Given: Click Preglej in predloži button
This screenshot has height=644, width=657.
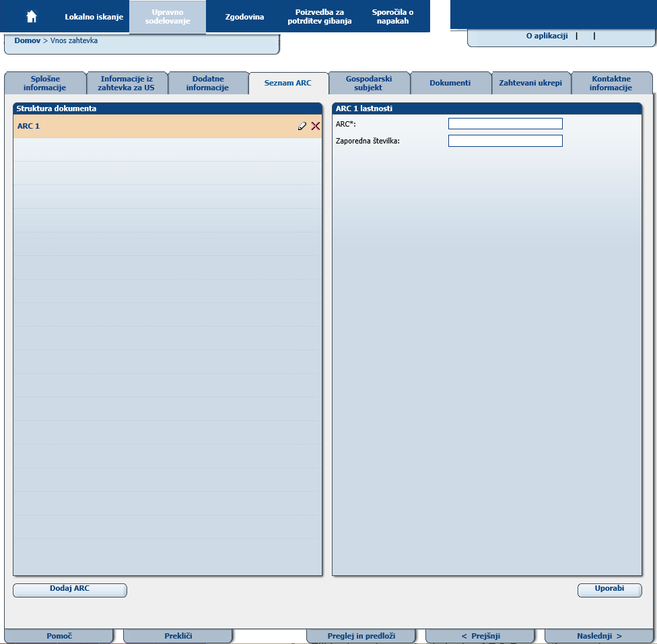Looking at the screenshot, I should 361,636.
